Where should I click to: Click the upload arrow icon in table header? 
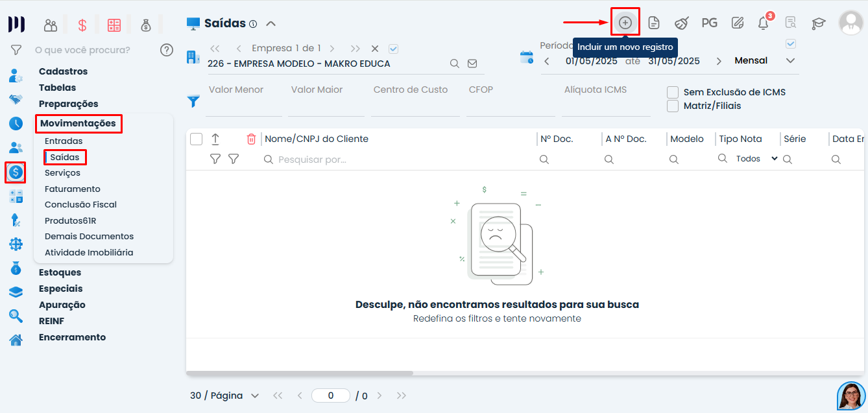coord(215,139)
